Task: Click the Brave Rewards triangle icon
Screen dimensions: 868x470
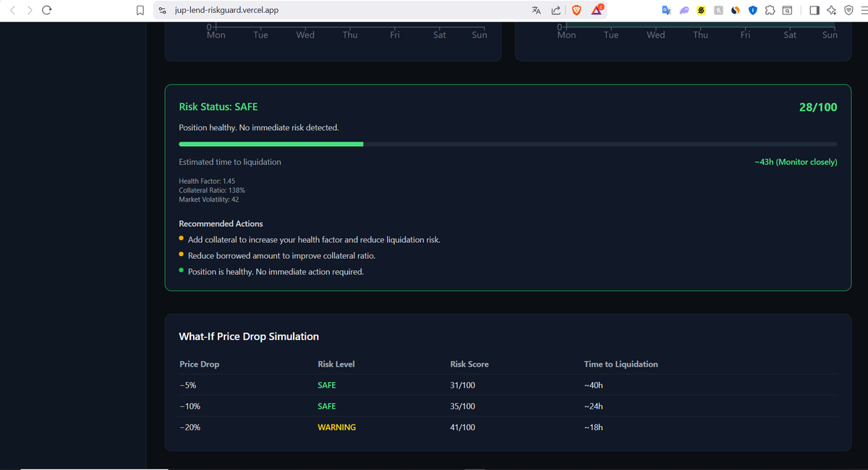Action: click(x=596, y=10)
